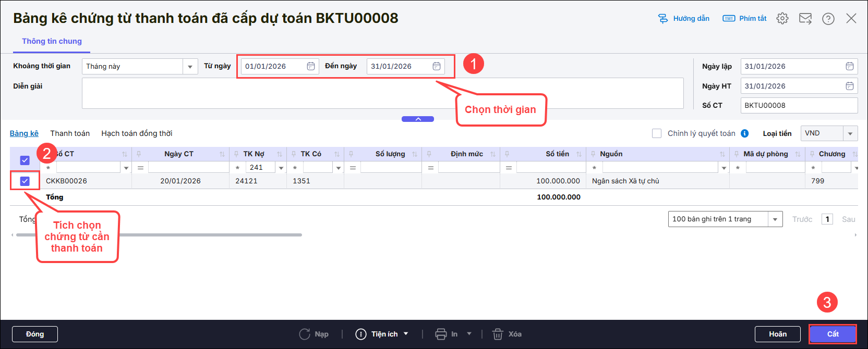Open the settings gear icon
Screen dimensions: 868x349
pos(782,19)
